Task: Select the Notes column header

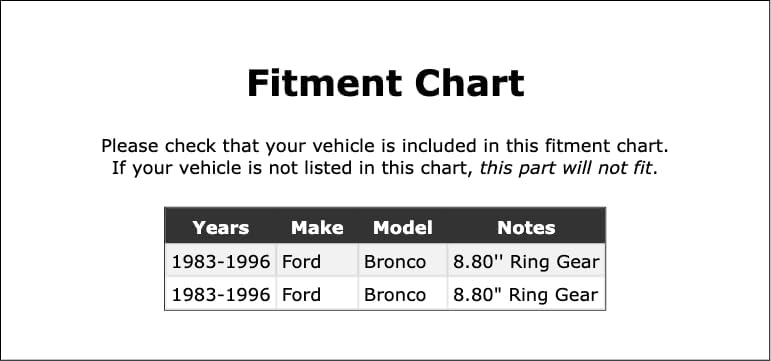Action: [526, 228]
